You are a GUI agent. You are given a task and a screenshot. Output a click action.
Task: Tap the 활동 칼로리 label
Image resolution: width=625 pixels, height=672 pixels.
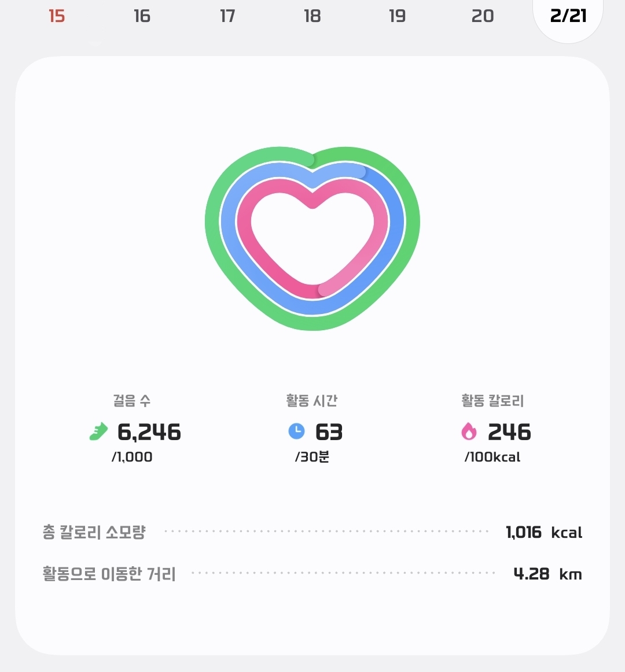492,400
